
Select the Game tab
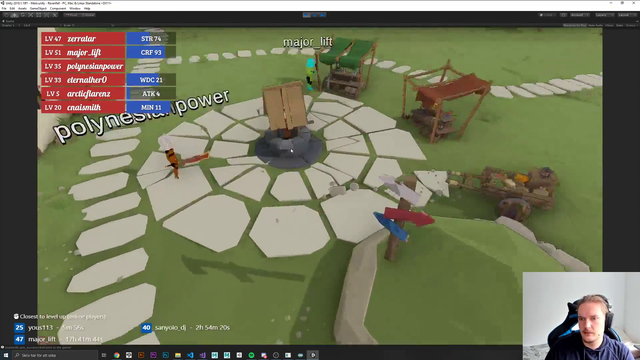9,21
